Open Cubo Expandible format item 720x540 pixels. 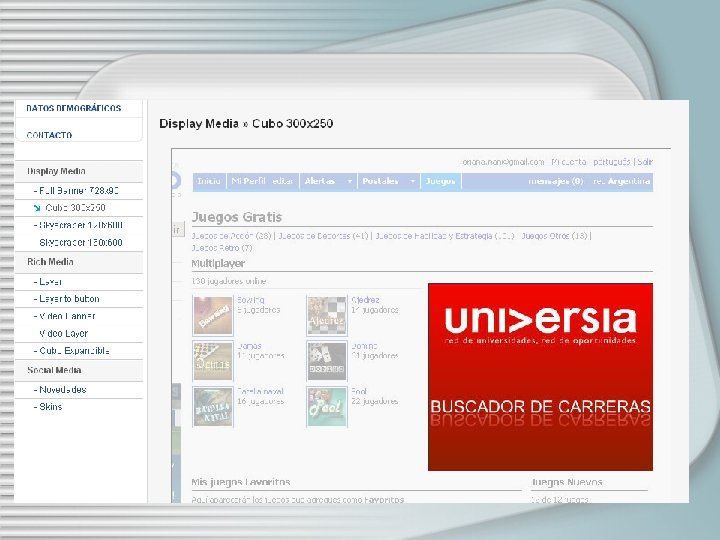click(x=73, y=351)
